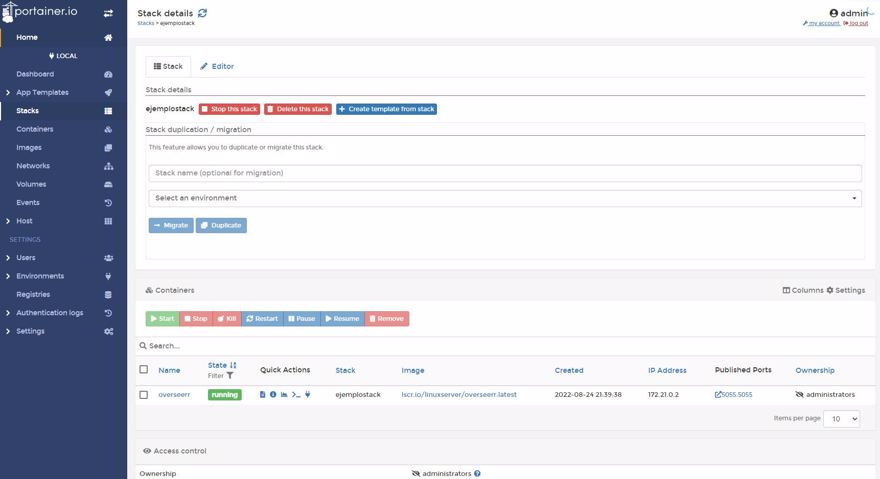Expand the App Templates chevron

pos(8,93)
